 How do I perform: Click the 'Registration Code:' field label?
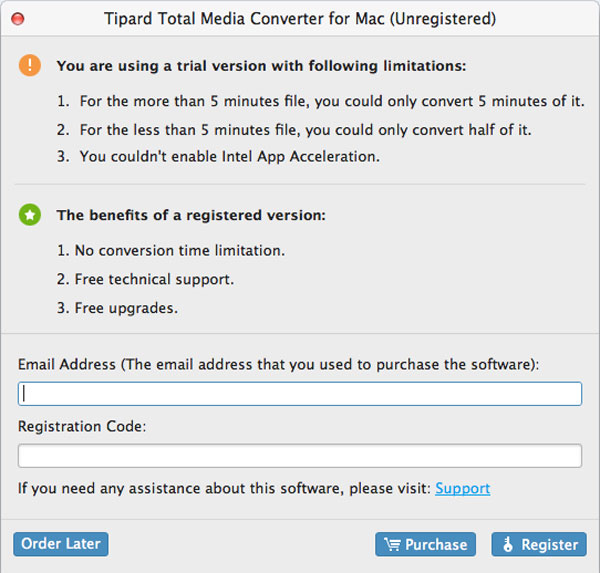pyautogui.click(x=82, y=426)
